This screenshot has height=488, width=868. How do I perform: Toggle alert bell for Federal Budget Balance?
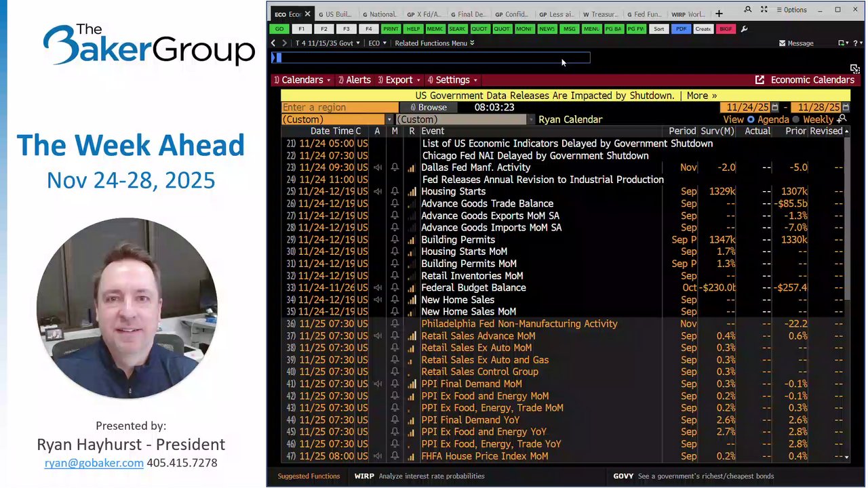click(395, 288)
